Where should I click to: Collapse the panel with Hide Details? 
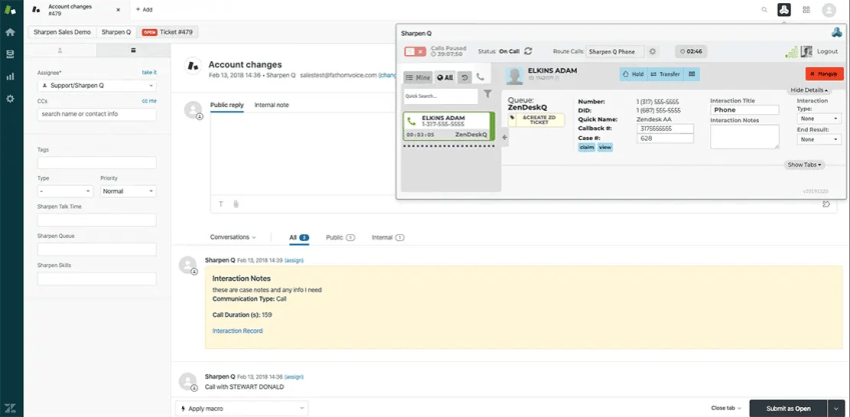point(809,90)
